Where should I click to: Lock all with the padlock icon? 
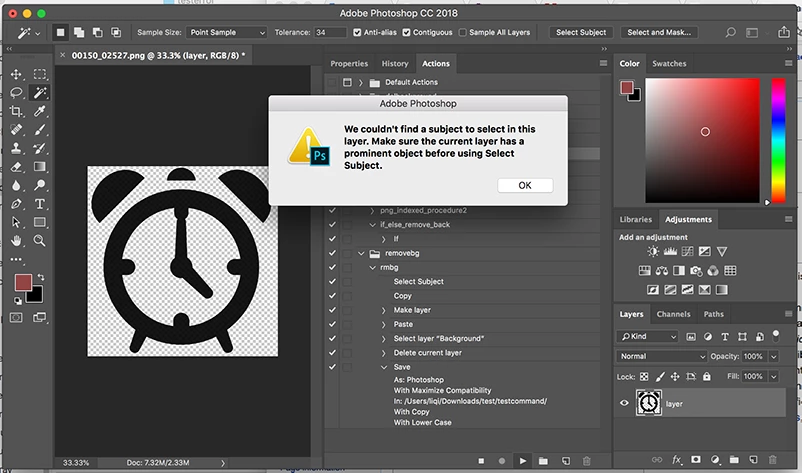click(706, 376)
